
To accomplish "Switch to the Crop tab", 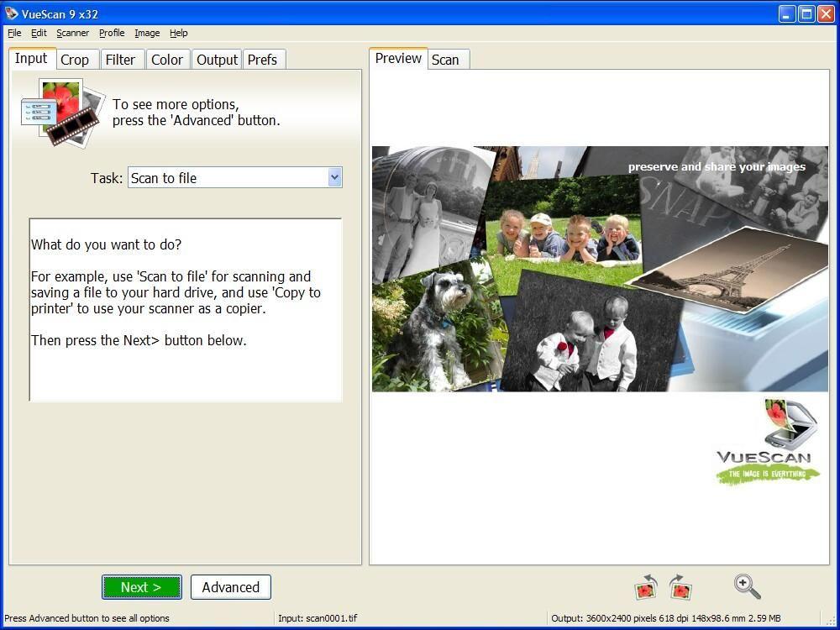I will 75,60.
